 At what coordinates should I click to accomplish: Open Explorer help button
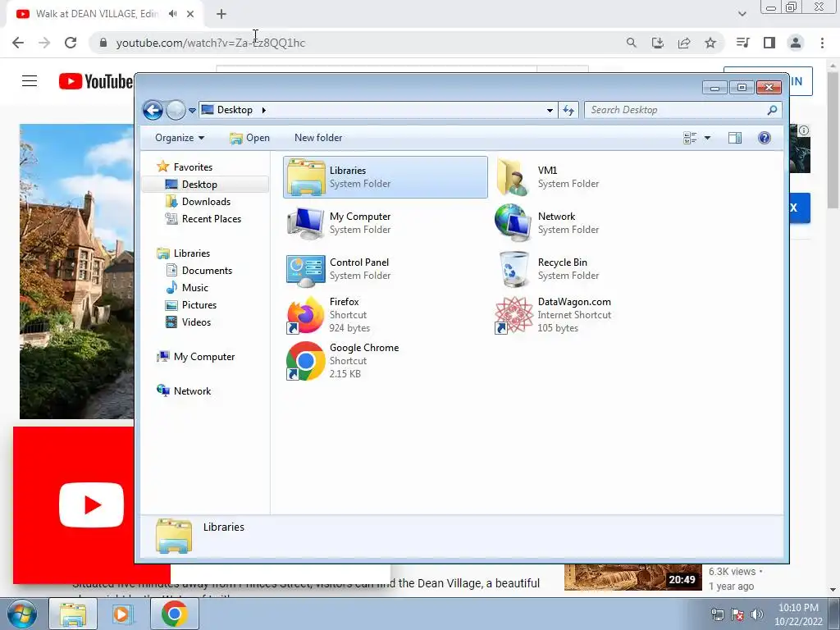click(x=765, y=138)
